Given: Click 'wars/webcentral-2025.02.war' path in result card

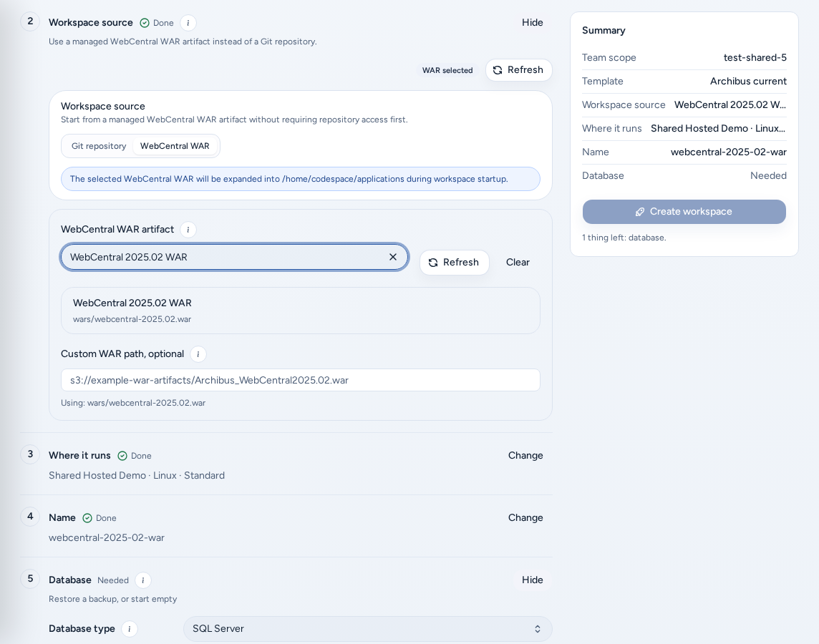Looking at the screenshot, I should [x=132, y=319].
